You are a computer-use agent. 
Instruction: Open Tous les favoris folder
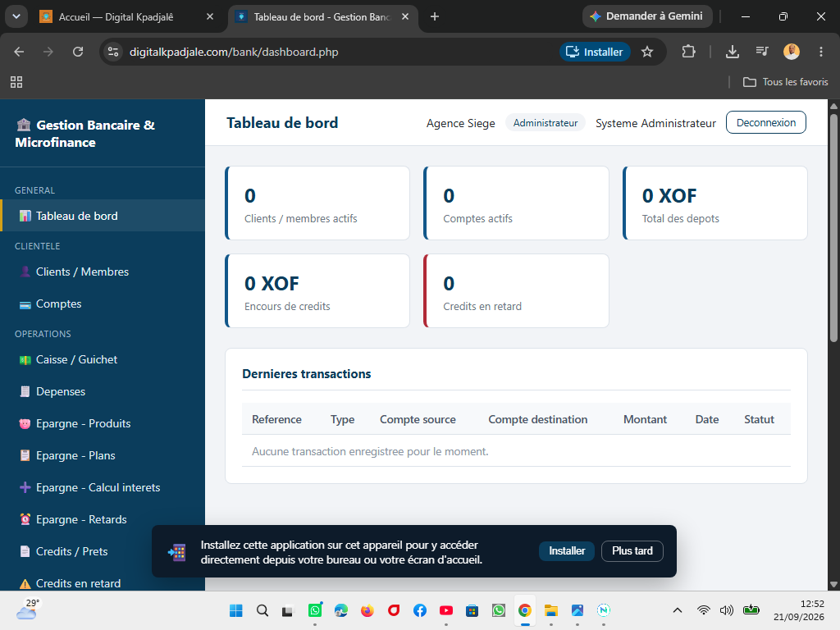785,82
